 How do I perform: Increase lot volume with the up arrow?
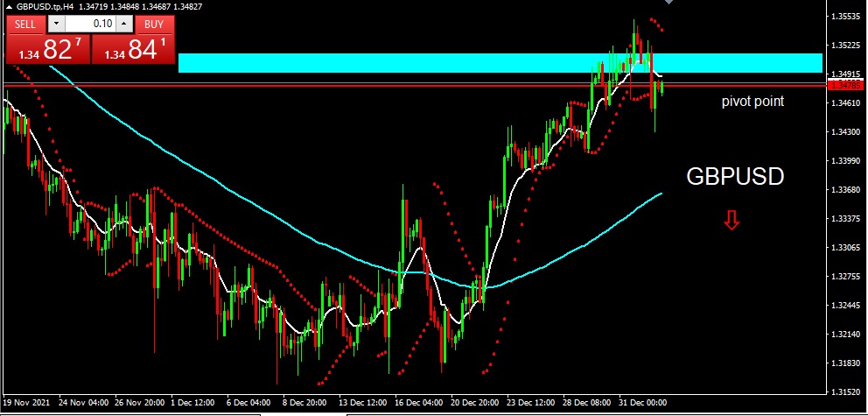[x=125, y=24]
